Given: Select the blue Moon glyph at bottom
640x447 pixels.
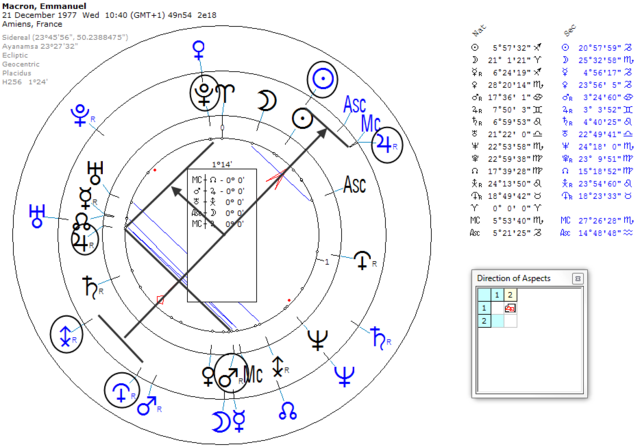Looking at the screenshot, I should 219,422.
